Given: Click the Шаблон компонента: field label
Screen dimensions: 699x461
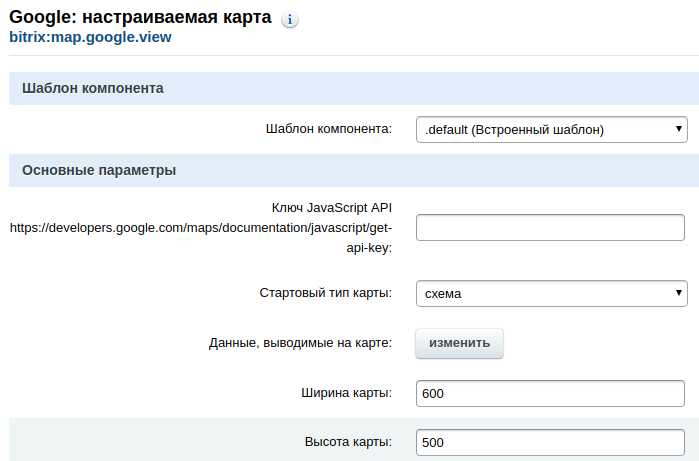Looking at the screenshot, I should click(329, 129).
